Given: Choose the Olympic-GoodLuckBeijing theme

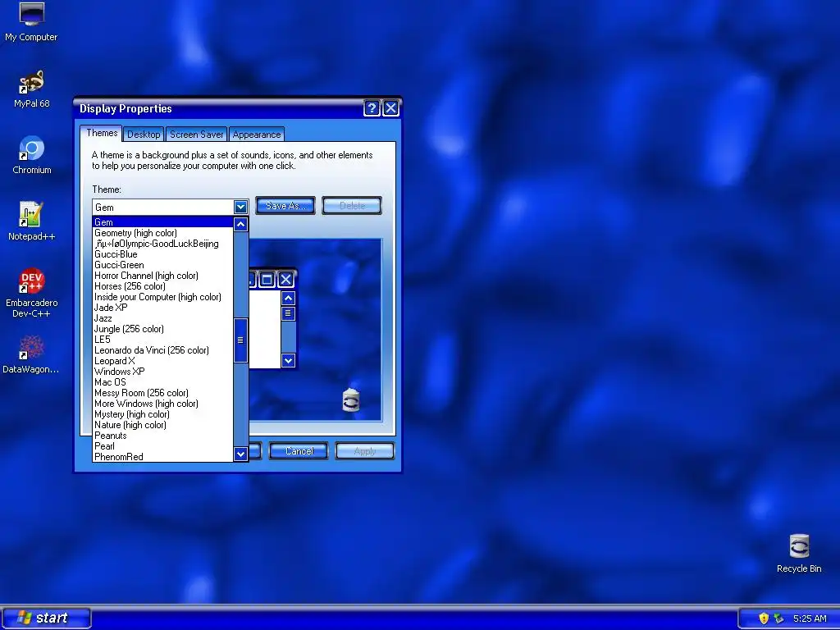Looking at the screenshot, I should pos(163,244).
